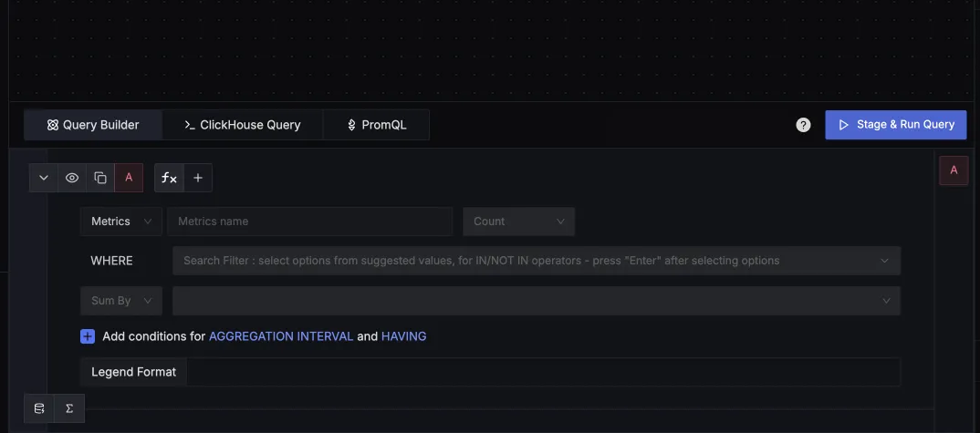This screenshot has height=433, width=980.
Task: Click the A badge in right sidebar
Action: tap(954, 170)
